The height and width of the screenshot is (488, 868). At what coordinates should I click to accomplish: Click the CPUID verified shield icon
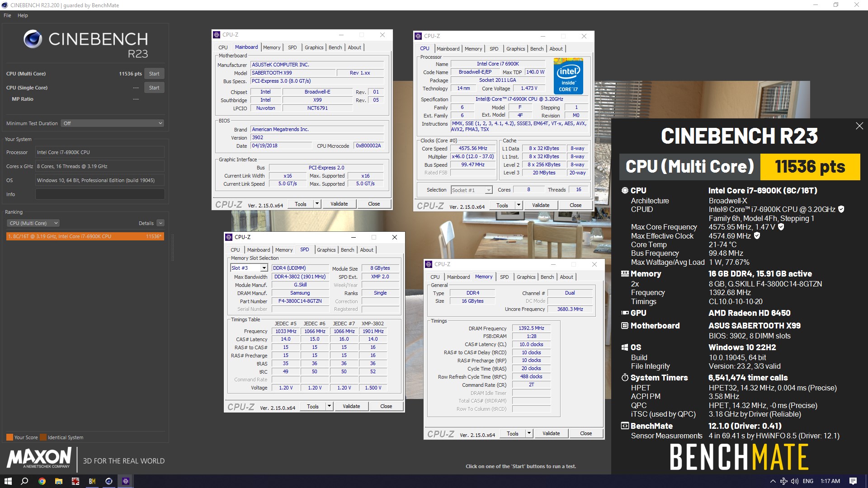click(841, 209)
